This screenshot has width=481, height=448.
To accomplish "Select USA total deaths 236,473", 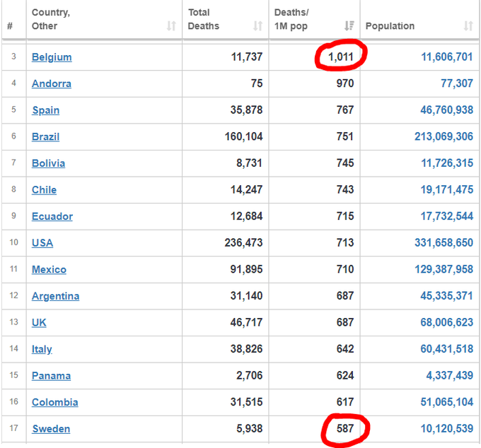I will pos(243,242).
